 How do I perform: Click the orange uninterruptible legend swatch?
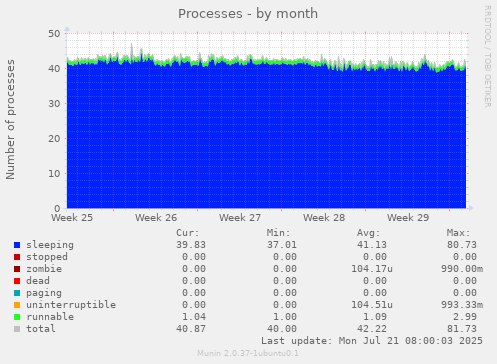point(17,305)
